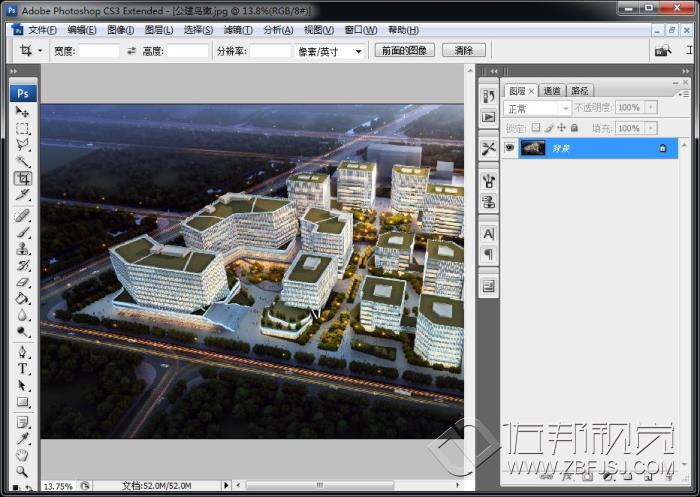Expand the opacity 100% slider arrow
This screenshot has height=497, width=700.
tap(651, 108)
